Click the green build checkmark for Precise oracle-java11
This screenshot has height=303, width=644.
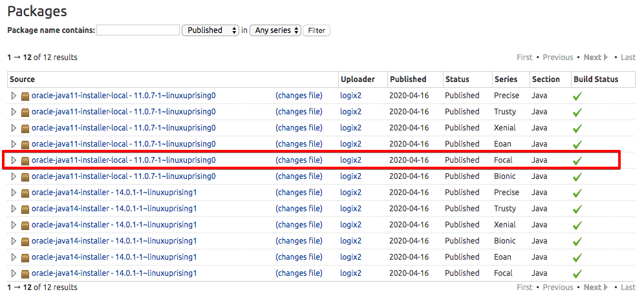pyautogui.click(x=577, y=96)
